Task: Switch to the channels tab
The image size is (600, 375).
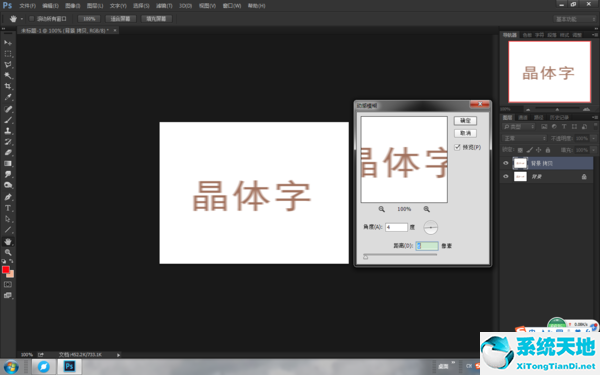Action: coord(523,117)
